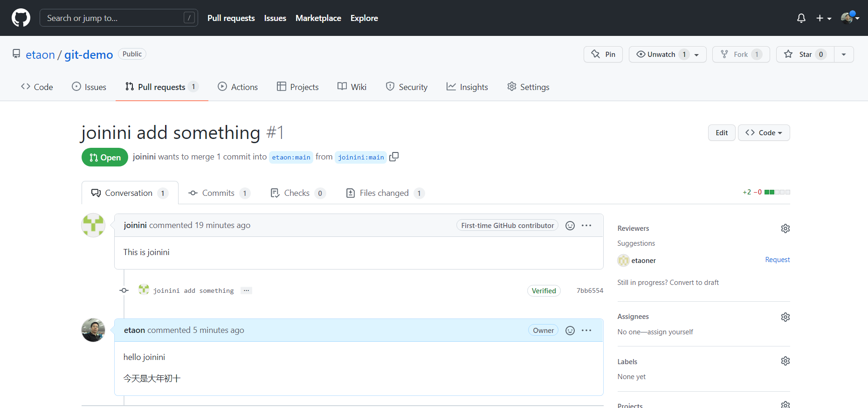Open the joinini add something commit
Screen dimensions: 868x408
click(x=193, y=290)
